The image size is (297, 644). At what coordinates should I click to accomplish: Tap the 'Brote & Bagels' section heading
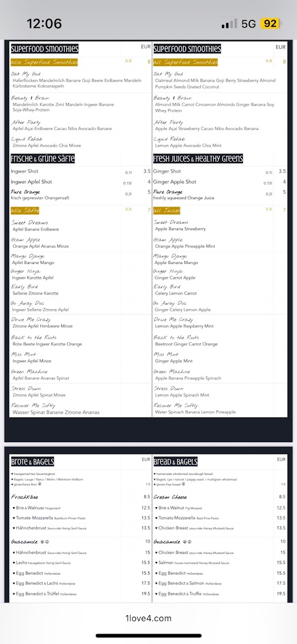coord(33,462)
